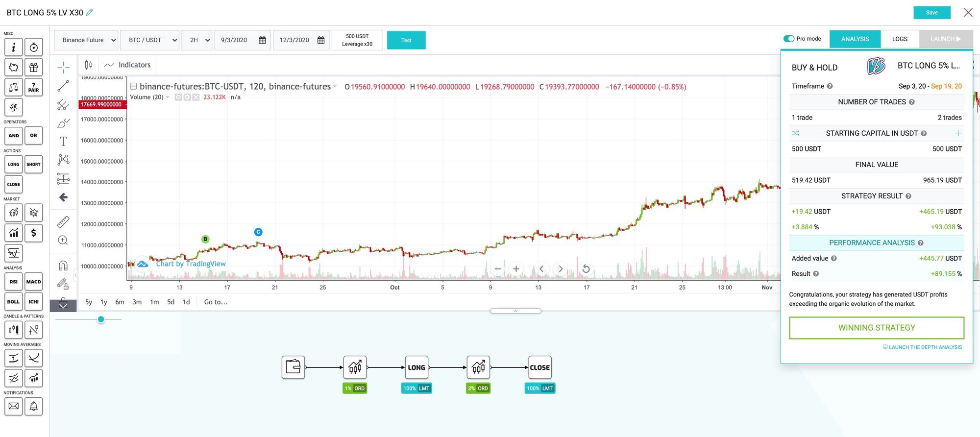Viewport: 980px width, 437px height.
Task: Zoom out chart with minus button
Action: click(497, 269)
